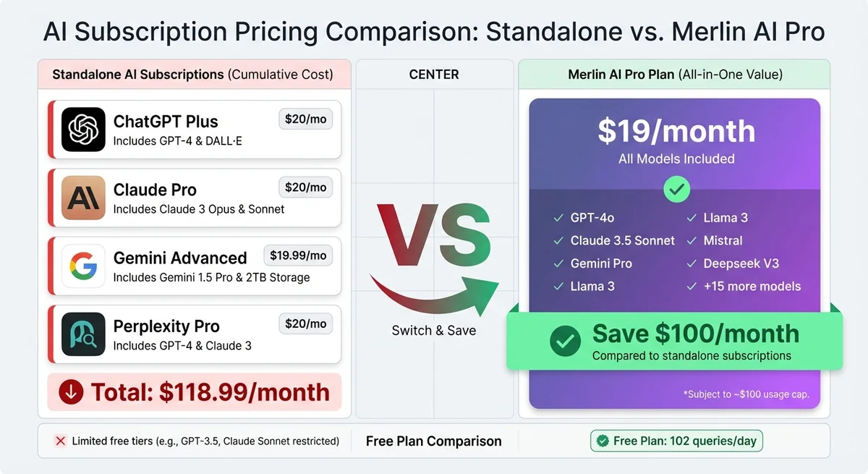This screenshot has width=868, height=474.
Task: Click the red down-arrow Total icon
Action: pos(70,392)
